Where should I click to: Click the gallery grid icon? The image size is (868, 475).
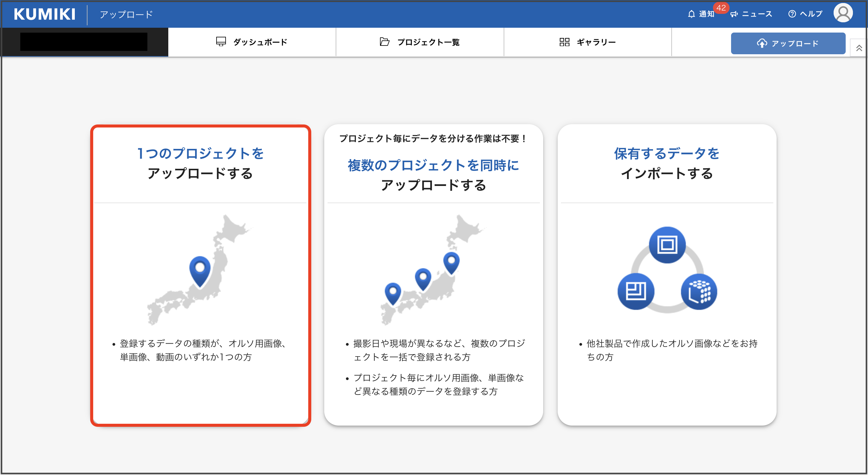pyautogui.click(x=564, y=42)
